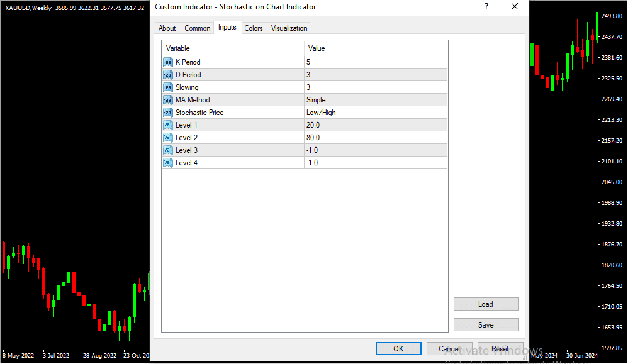Click the K Period variable icon
The image size is (628, 364).
[167, 62]
